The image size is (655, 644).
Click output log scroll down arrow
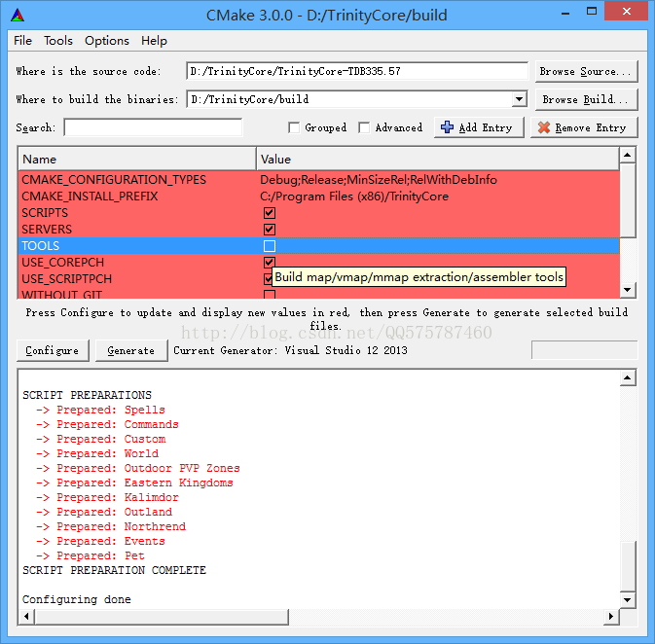pyautogui.click(x=628, y=600)
